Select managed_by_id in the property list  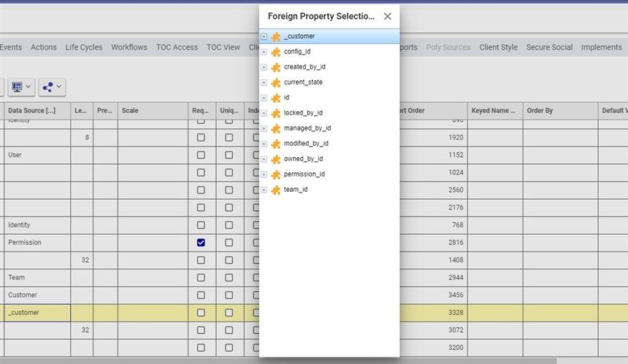[x=307, y=128]
